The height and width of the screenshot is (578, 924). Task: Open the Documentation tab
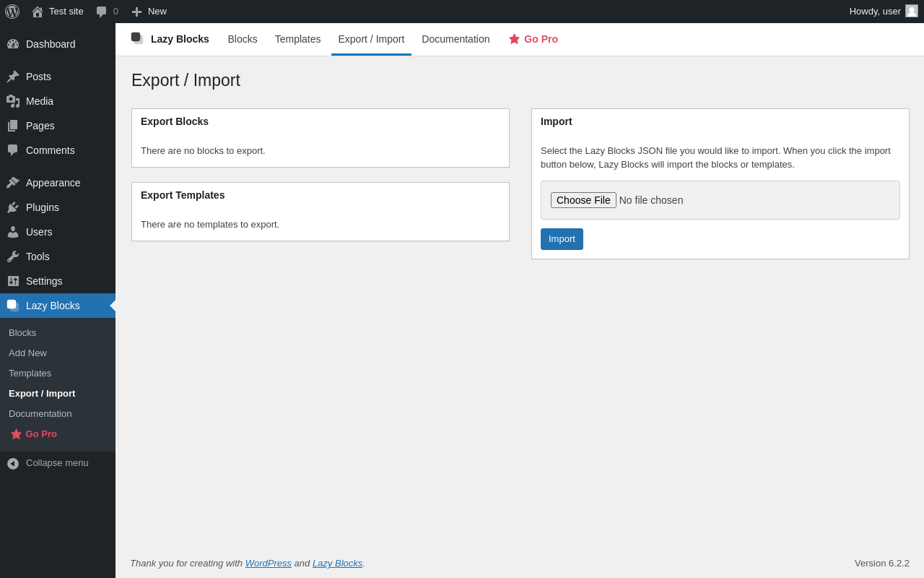[x=456, y=39]
